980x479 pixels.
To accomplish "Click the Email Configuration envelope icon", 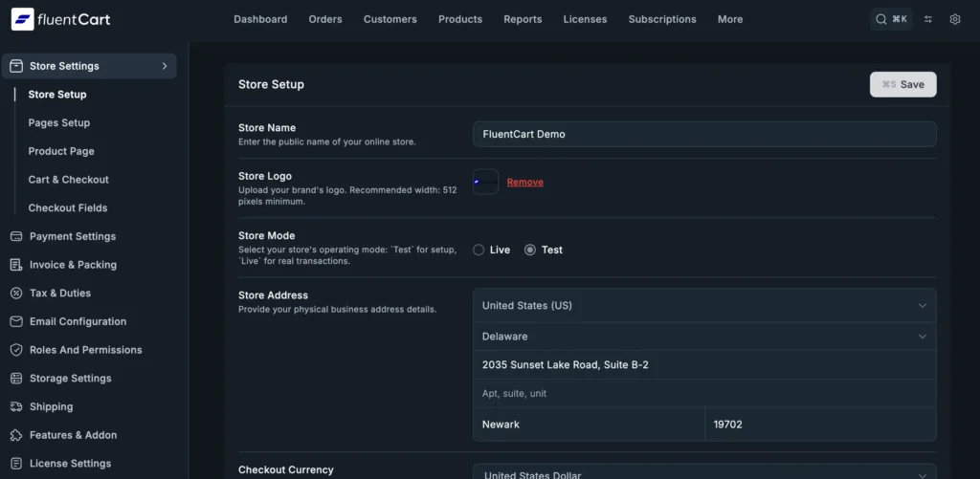I will coord(16,321).
